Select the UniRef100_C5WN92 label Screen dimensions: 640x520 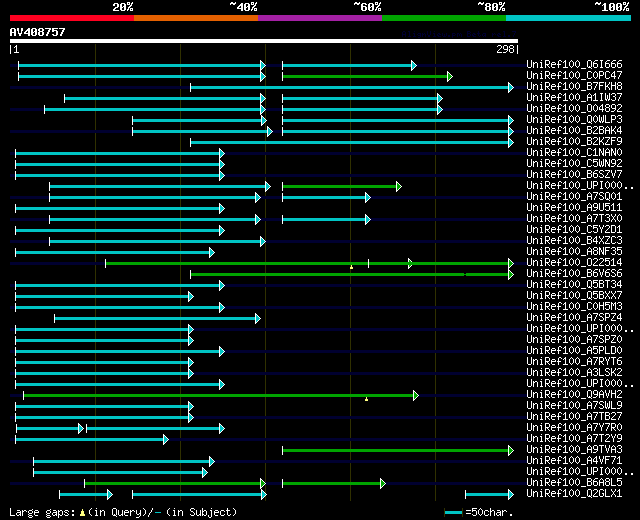click(574, 164)
